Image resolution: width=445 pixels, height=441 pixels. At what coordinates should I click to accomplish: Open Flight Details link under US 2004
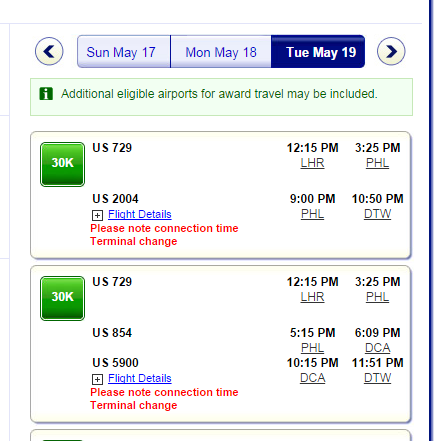click(140, 214)
